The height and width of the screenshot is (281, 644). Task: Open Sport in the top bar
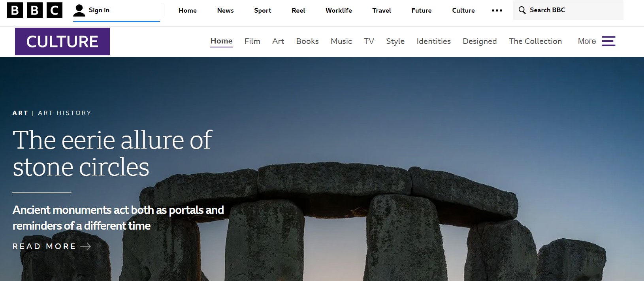click(x=263, y=10)
